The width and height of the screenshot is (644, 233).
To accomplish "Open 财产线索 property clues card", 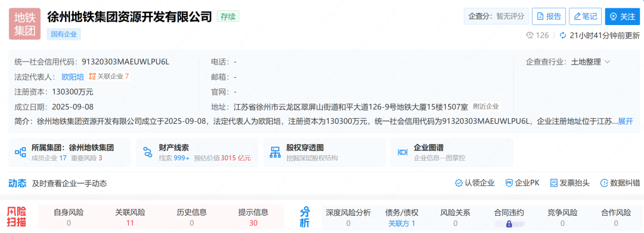I will [197, 152].
